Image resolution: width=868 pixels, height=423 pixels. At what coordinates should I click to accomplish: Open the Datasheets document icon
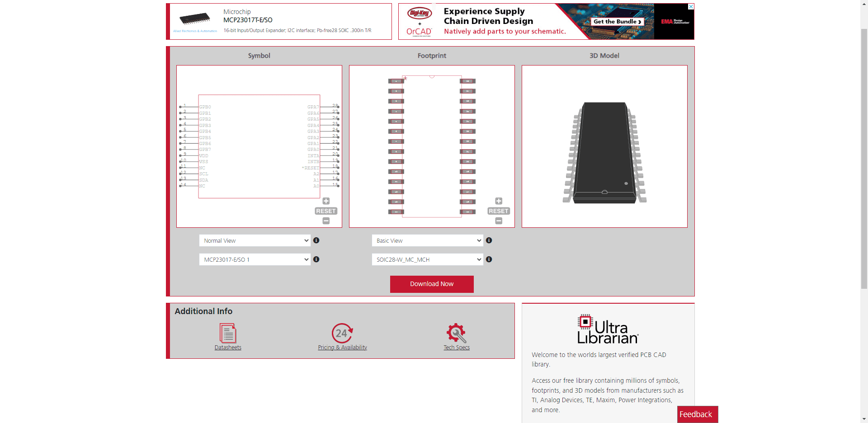point(228,333)
